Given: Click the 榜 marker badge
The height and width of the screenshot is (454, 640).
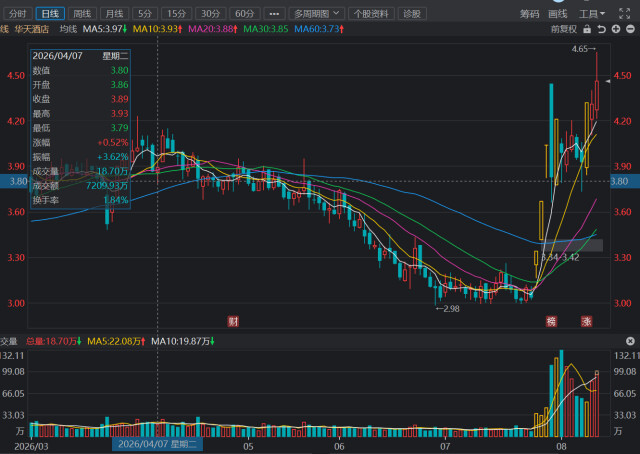Looking at the screenshot, I should tap(551, 321).
